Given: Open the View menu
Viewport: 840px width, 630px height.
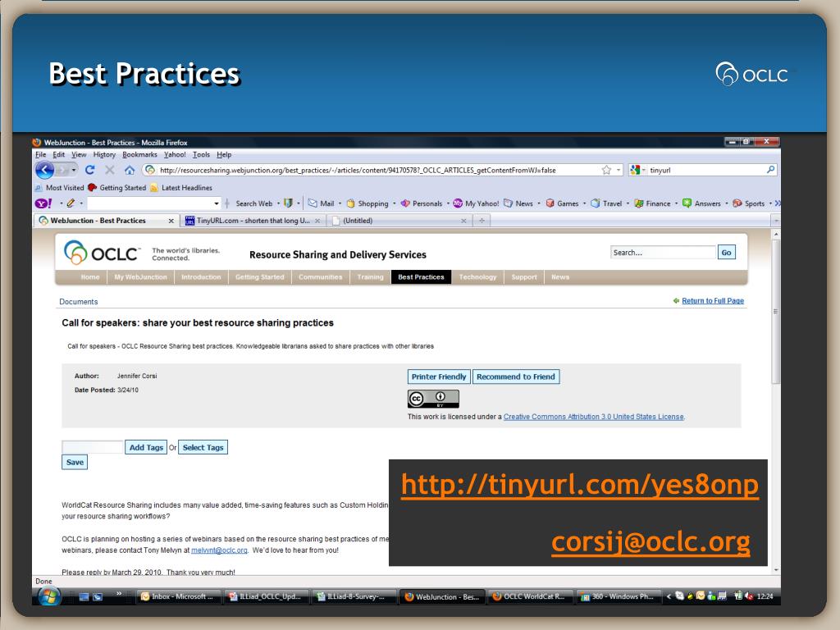Looking at the screenshot, I should coord(79,154).
